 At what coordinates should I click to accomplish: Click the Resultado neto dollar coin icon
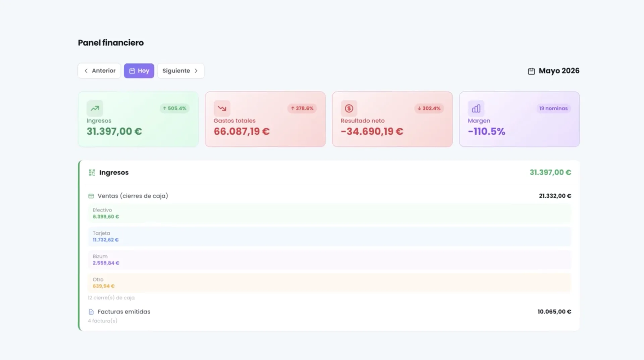click(349, 108)
